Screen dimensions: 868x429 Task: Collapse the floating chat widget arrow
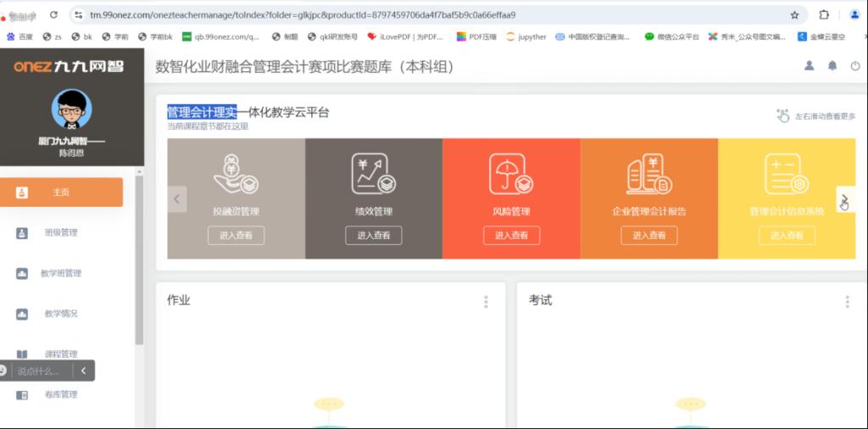[x=83, y=370]
